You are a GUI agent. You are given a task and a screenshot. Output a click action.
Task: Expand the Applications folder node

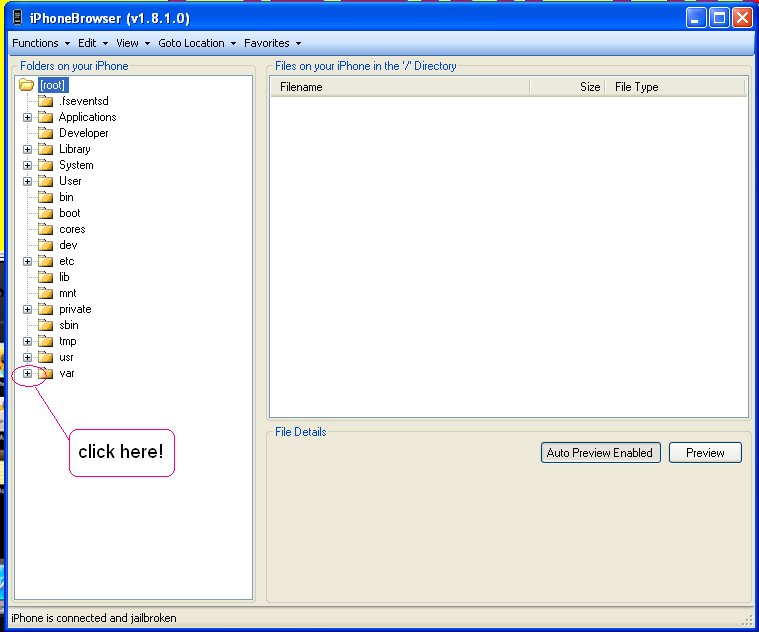pos(28,117)
